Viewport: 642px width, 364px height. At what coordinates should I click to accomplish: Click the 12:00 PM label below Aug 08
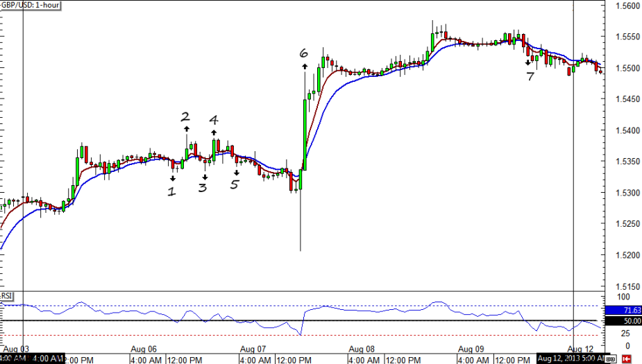click(403, 360)
